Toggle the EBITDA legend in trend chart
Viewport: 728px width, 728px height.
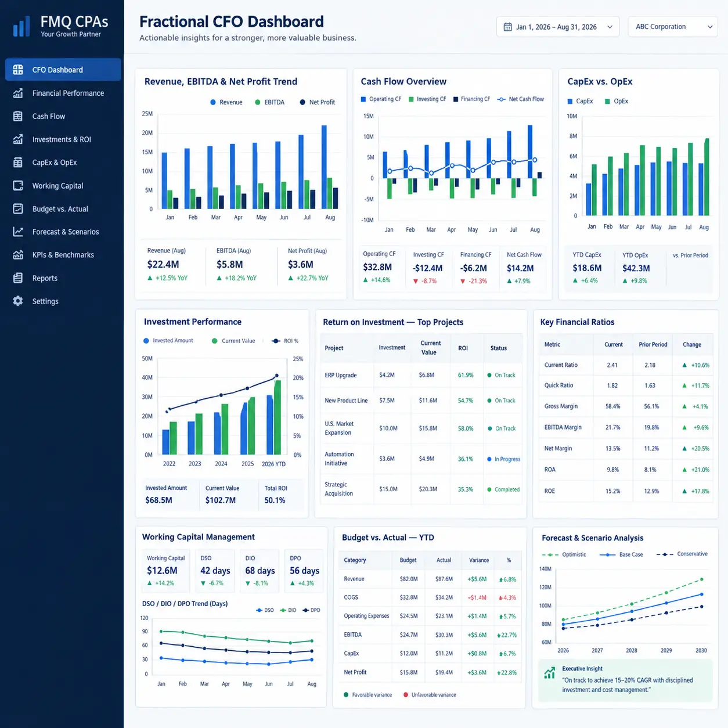[269, 102]
